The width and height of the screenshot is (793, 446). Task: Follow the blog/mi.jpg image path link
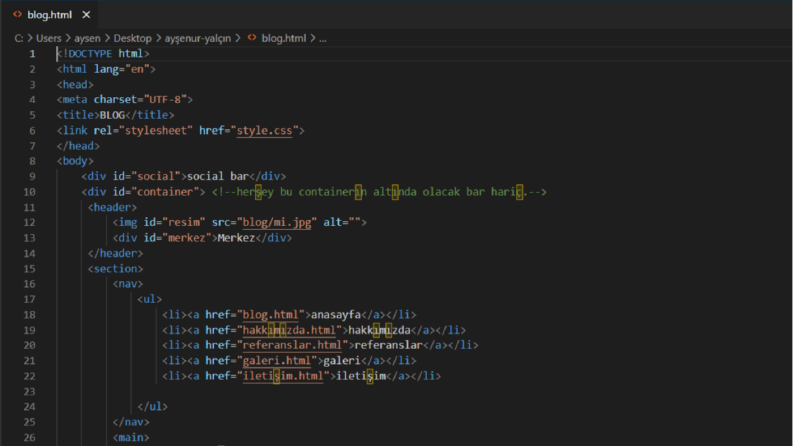coord(277,222)
